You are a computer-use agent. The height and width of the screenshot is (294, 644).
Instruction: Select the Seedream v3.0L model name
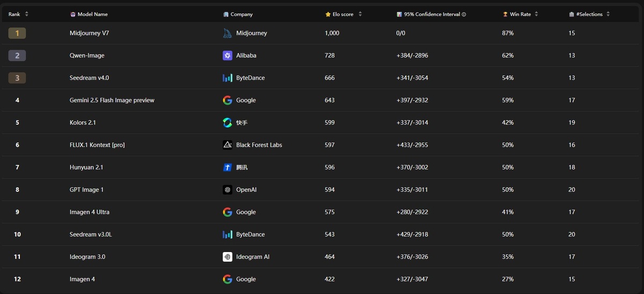(x=91, y=234)
